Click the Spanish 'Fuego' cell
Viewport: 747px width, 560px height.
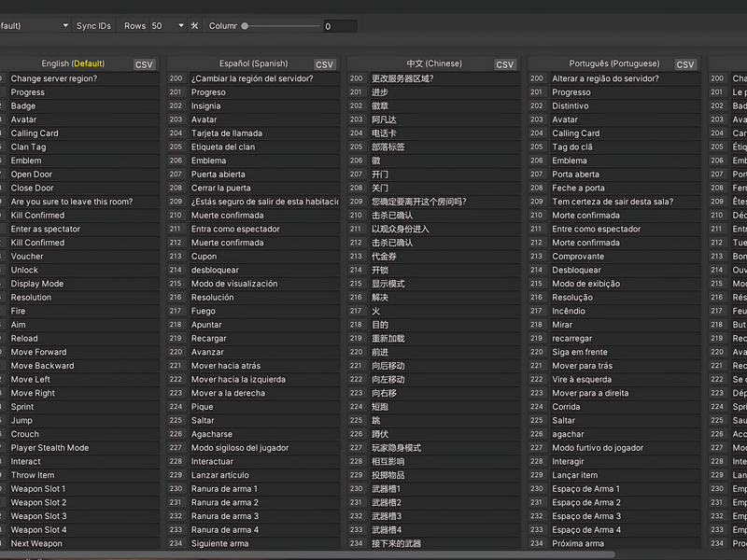tap(264, 311)
